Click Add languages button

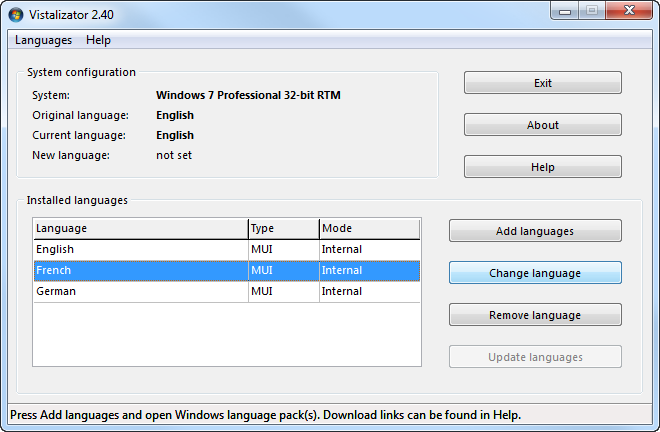coord(535,231)
